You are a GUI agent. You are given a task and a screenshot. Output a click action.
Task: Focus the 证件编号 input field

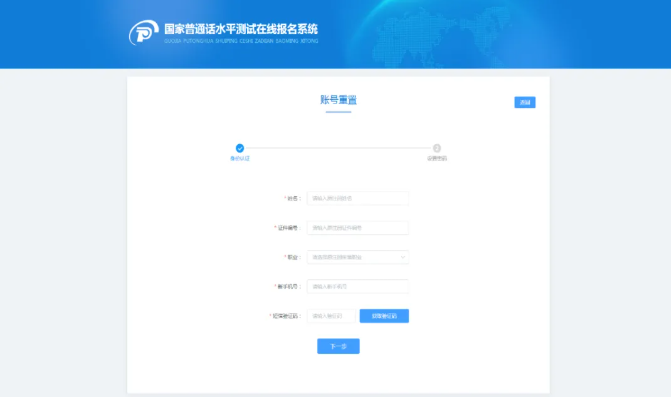[358, 228]
